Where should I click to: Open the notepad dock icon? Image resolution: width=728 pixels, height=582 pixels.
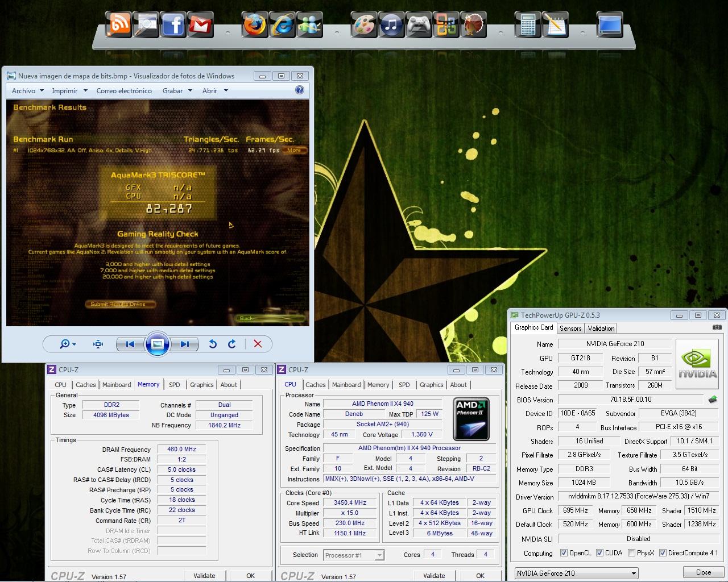click(555, 24)
